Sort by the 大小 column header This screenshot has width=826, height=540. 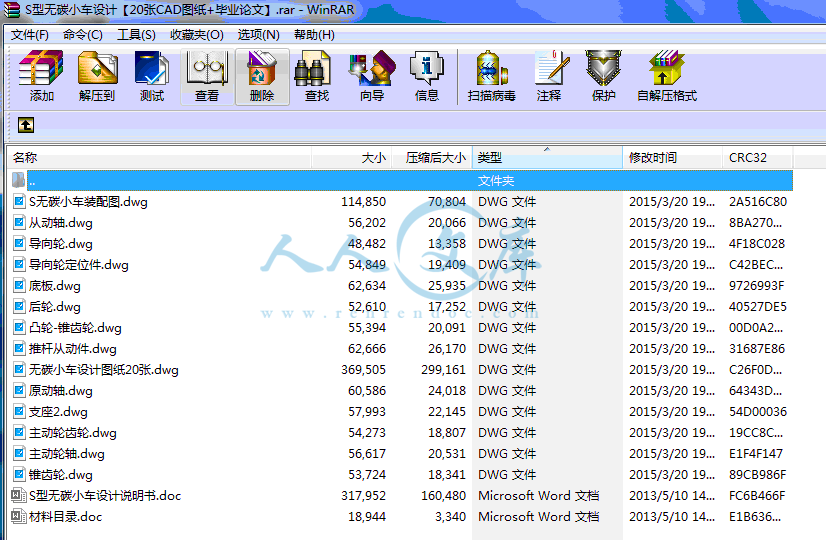point(351,158)
